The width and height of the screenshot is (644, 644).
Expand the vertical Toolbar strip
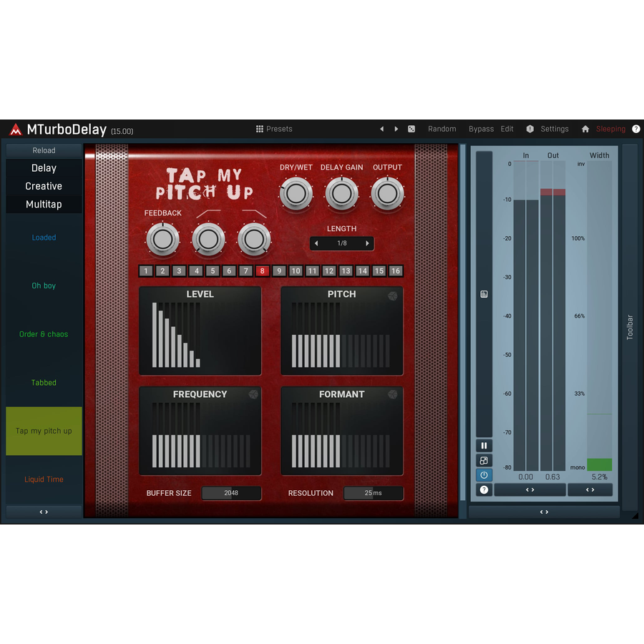pos(630,327)
